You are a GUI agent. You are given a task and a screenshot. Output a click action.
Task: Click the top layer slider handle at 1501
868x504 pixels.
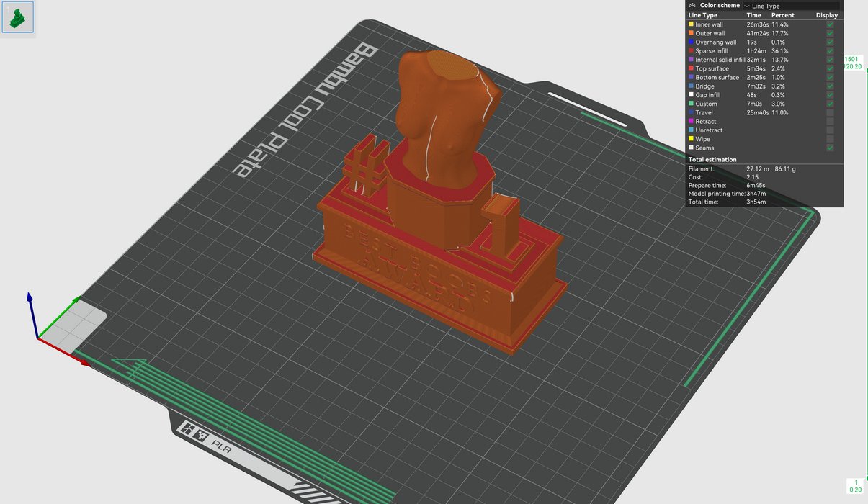(851, 63)
